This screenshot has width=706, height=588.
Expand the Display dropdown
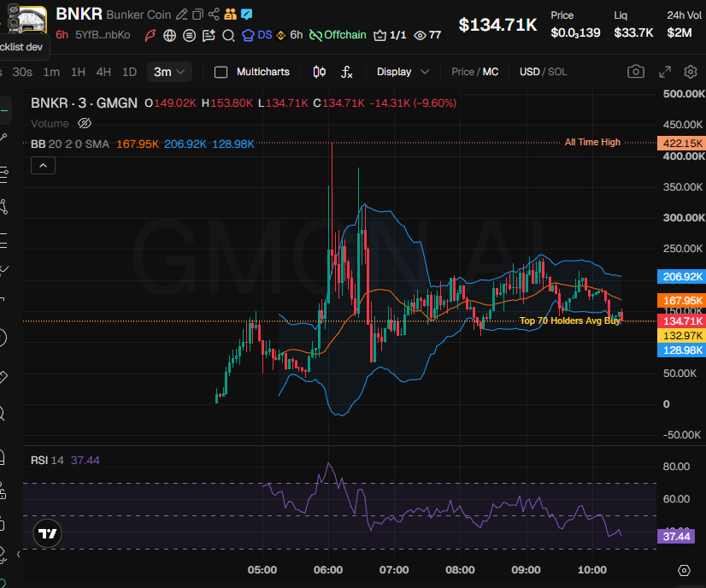403,72
